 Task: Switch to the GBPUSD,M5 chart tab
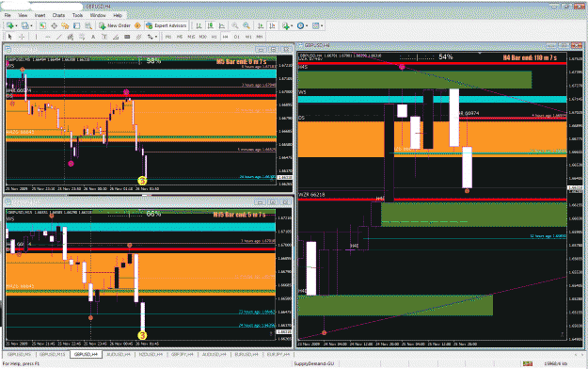coord(19,354)
